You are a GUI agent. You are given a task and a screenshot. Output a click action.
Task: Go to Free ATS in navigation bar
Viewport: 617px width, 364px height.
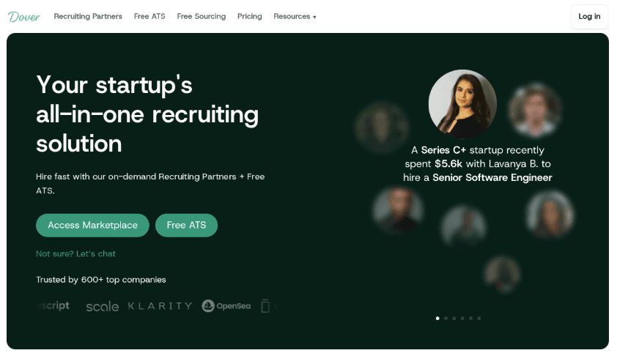tap(149, 16)
